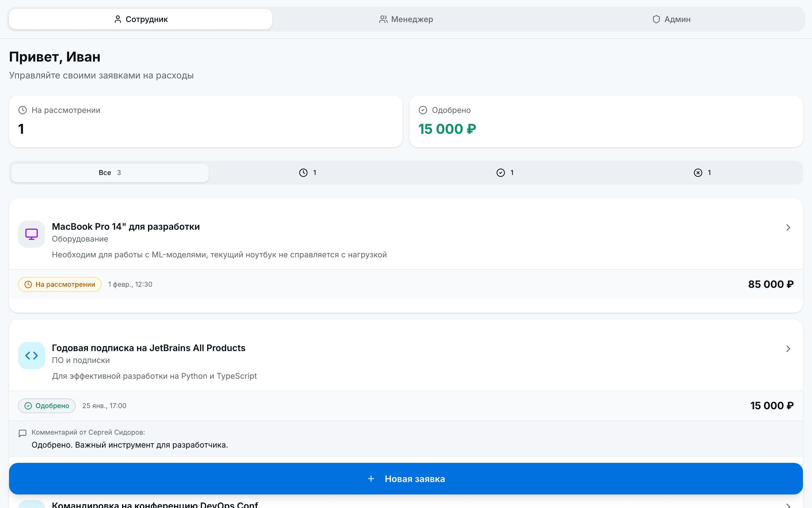Click the date 25 янв., 17:00

pos(104,406)
